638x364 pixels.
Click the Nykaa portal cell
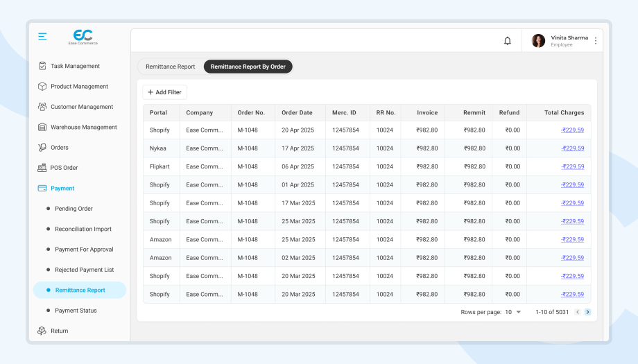158,148
